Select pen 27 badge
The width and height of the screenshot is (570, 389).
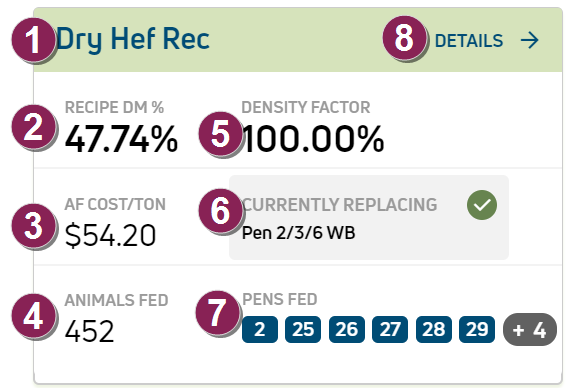pos(390,329)
